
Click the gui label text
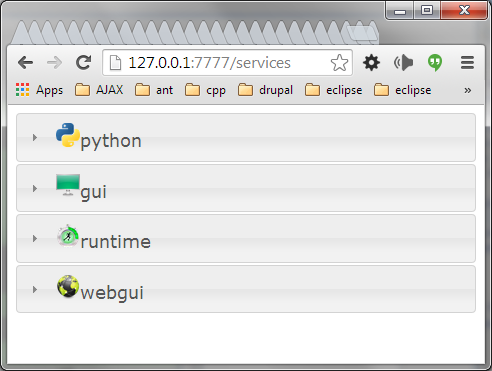click(94, 192)
